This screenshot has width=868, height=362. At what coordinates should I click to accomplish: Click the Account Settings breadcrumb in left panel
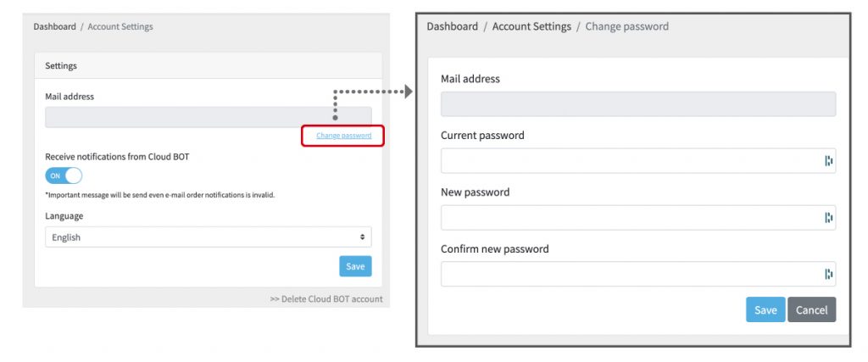[x=120, y=27]
